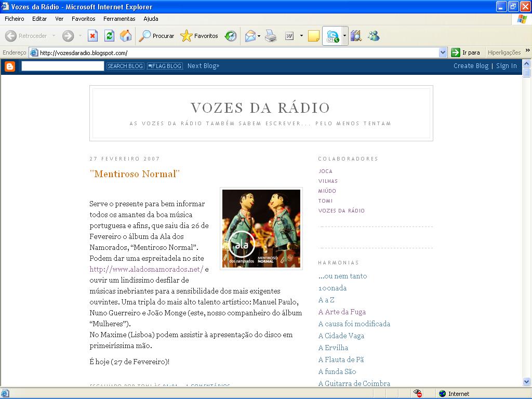Open the Ficheiro menu
The height and width of the screenshot is (399, 532).
coord(14,19)
